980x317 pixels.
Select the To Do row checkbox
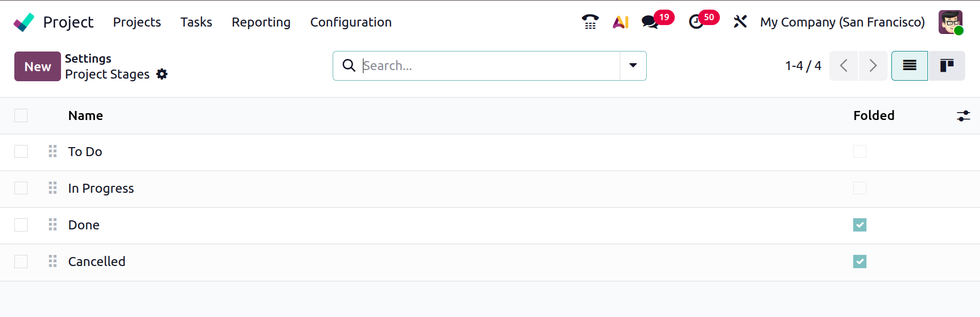coord(21,152)
